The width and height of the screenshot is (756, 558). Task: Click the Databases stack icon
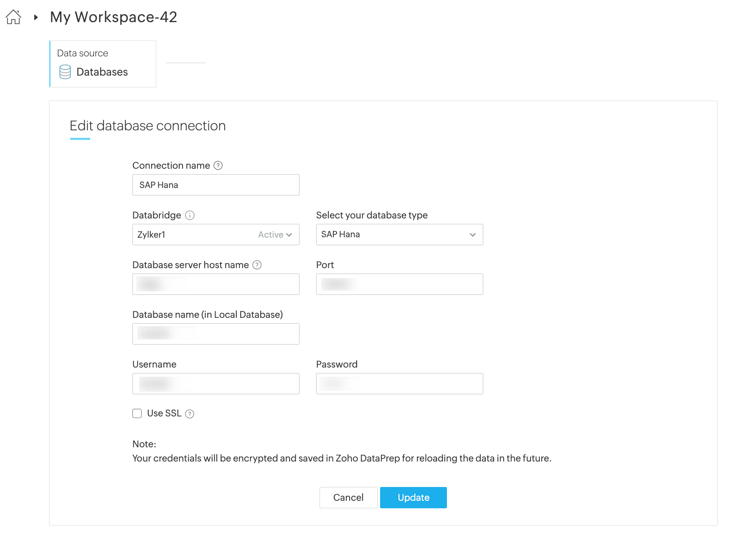coord(65,72)
